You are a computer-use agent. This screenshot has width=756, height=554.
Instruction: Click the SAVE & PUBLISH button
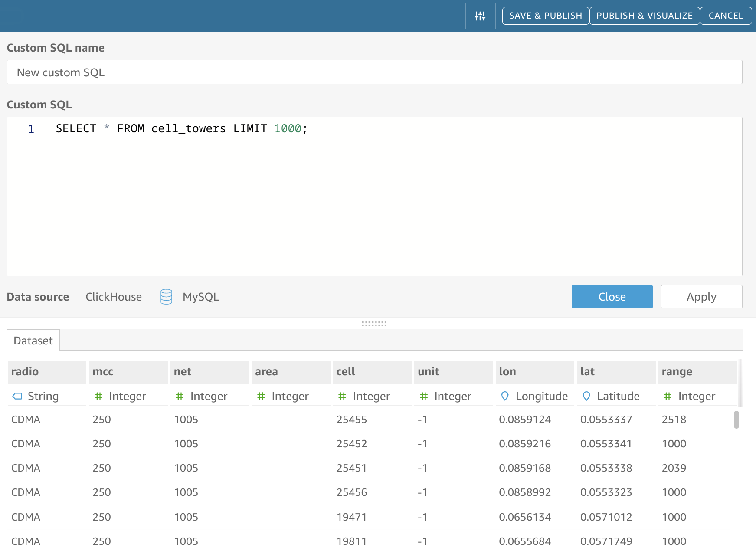[x=546, y=16]
